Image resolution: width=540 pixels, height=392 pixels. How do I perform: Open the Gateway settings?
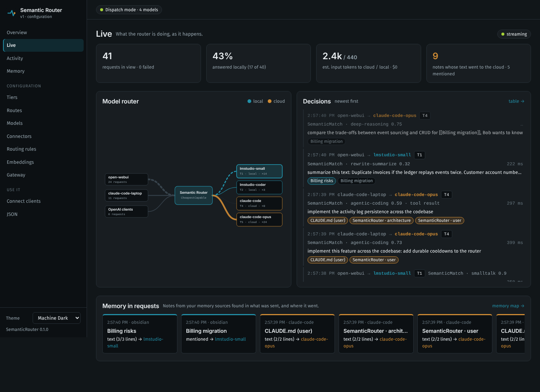pyautogui.click(x=43, y=175)
